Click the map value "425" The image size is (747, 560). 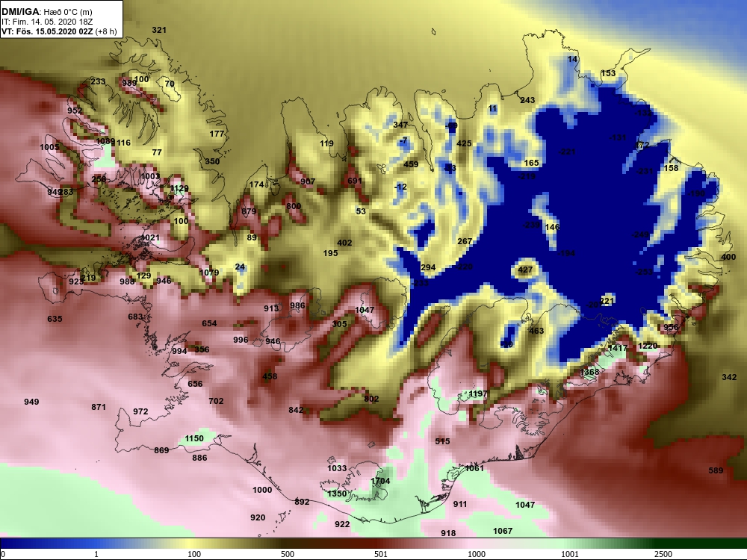(x=464, y=143)
